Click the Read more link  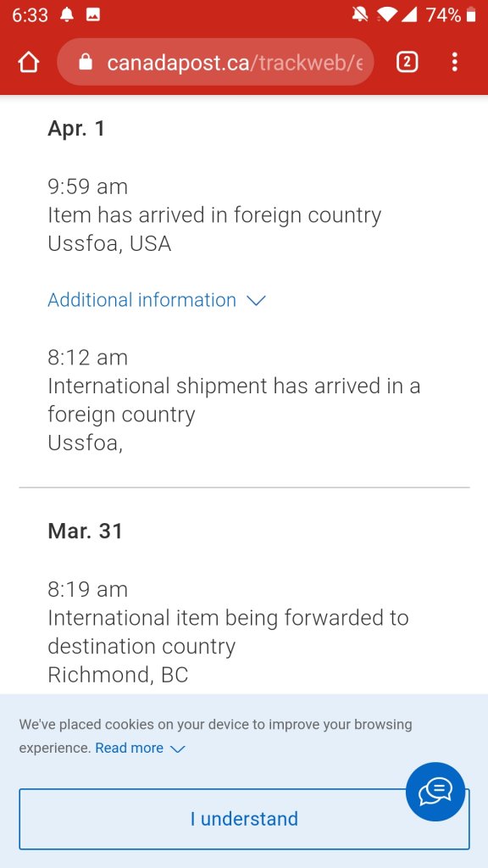tap(129, 748)
